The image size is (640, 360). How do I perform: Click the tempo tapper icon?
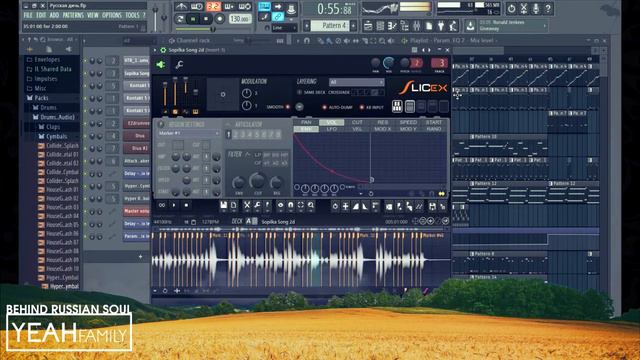point(453,26)
